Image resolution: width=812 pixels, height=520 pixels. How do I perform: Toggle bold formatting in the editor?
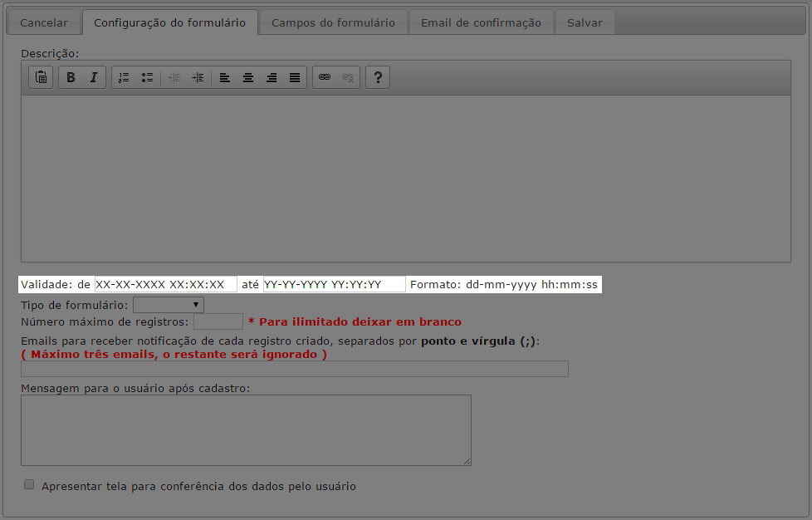tap(71, 77)
